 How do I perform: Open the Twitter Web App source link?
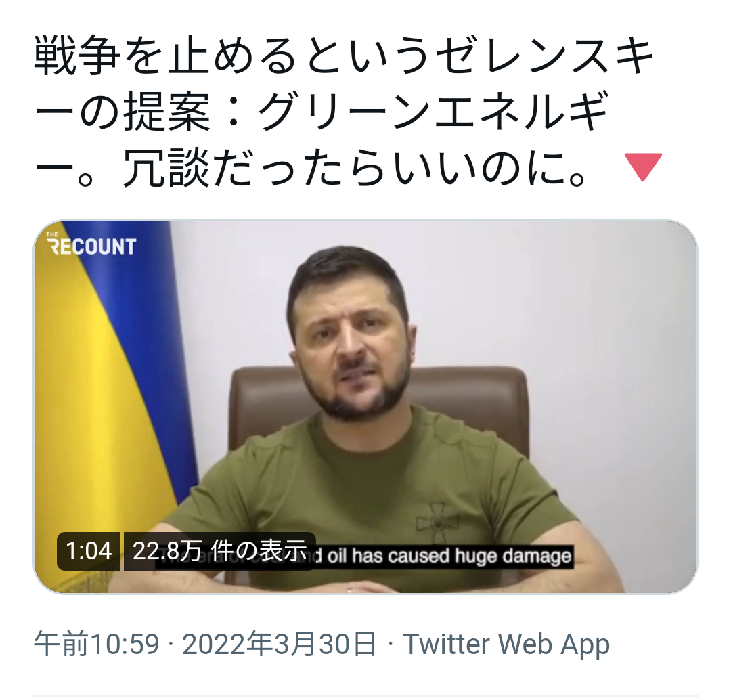click(506, 644)
